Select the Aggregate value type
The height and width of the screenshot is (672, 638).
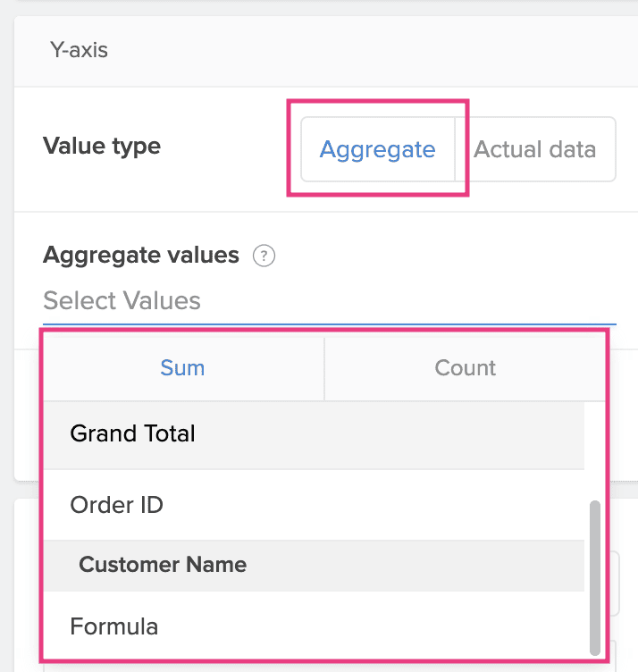pos(377,149)
